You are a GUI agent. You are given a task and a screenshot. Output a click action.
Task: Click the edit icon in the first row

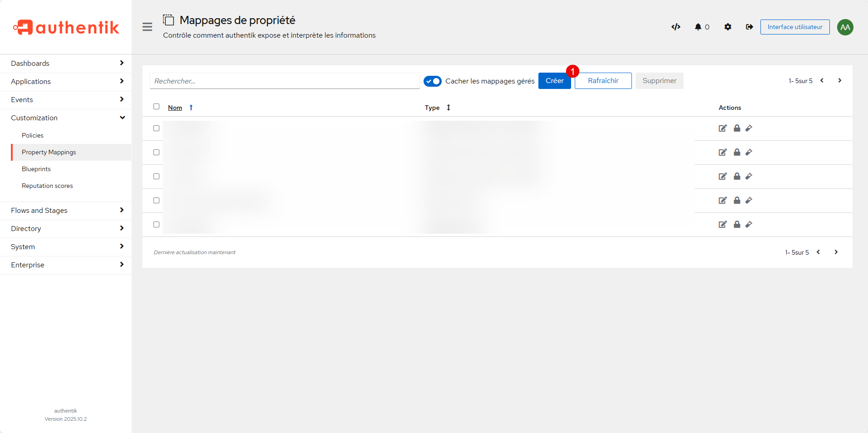tap(722, 128)
